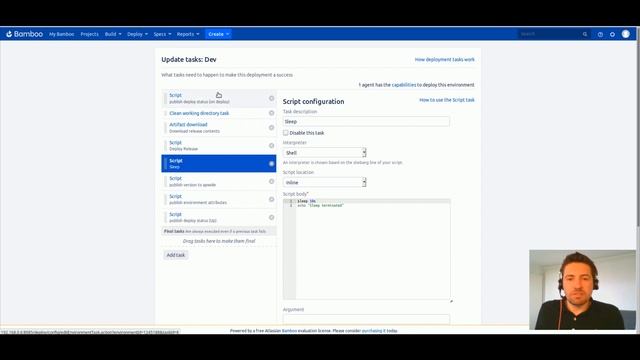This screenshot has height=360, width=640.
Task: Open the Interpreter Shell dropdown
Action: point(324,153)
